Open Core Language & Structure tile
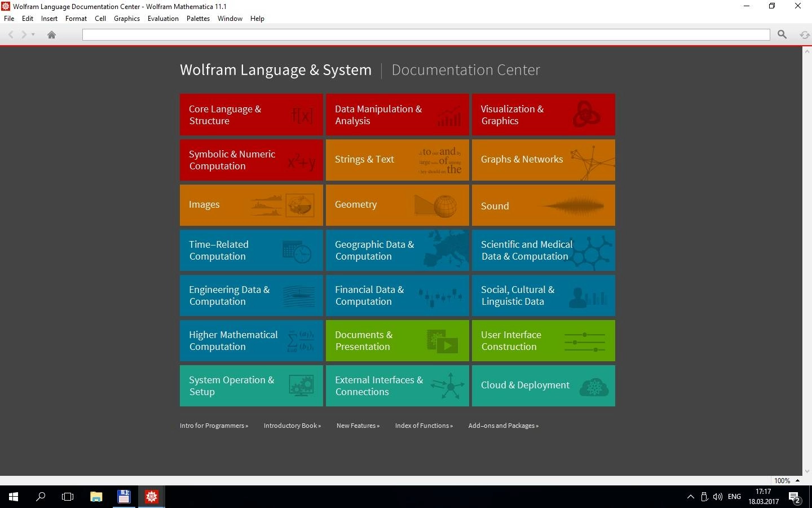 (251, 115)
